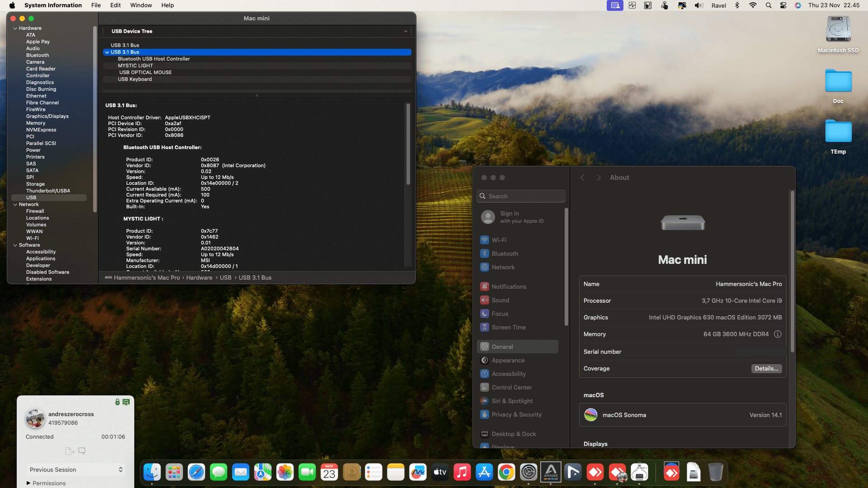Open the Previous Session dropdown in AnyDesk
This screenshot has height=488, width=868.
pos(75,469)
